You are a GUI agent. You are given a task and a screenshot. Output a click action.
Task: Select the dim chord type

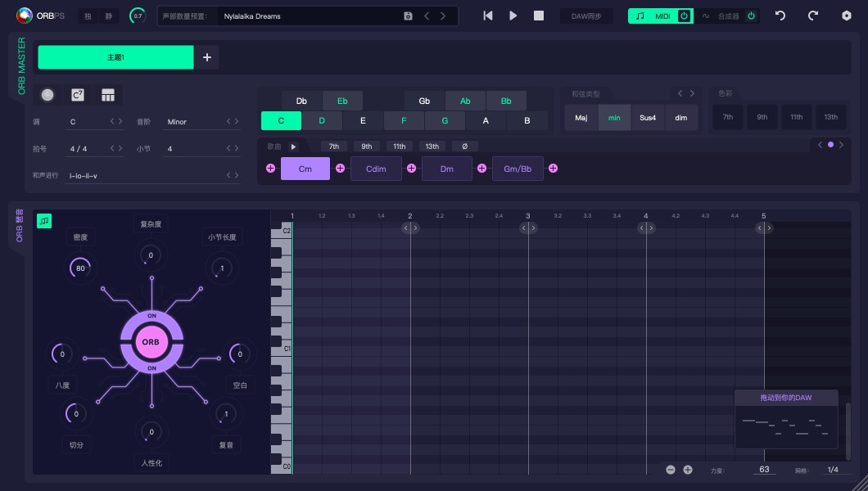[x=681, y=118]
